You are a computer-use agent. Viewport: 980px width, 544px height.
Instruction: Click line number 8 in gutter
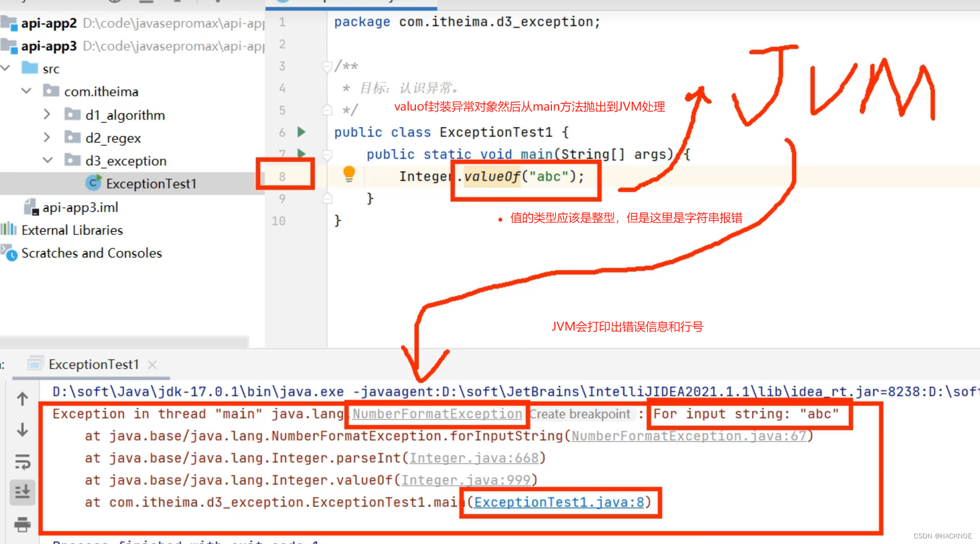pyautogui.click(x=282, y=176)
